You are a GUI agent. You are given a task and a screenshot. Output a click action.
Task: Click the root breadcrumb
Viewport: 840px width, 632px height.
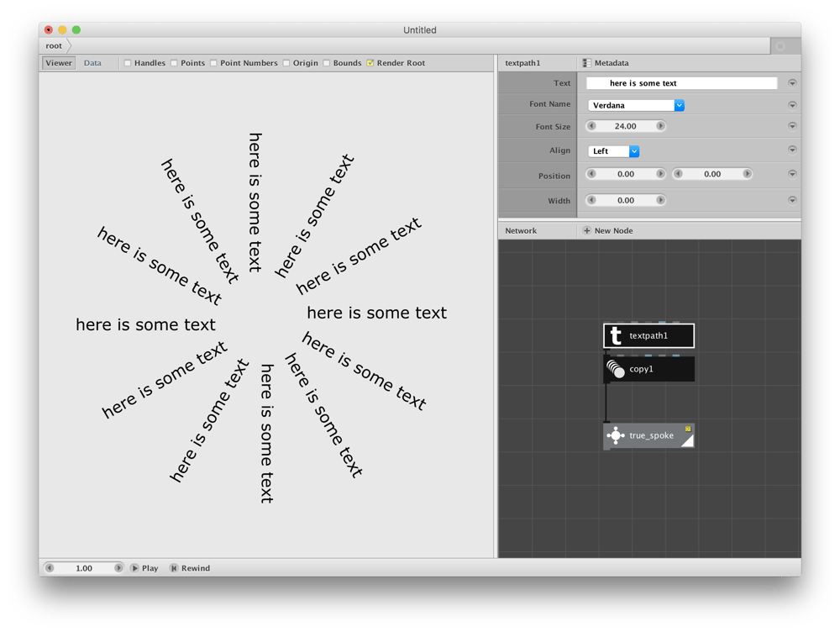[54, 46]
